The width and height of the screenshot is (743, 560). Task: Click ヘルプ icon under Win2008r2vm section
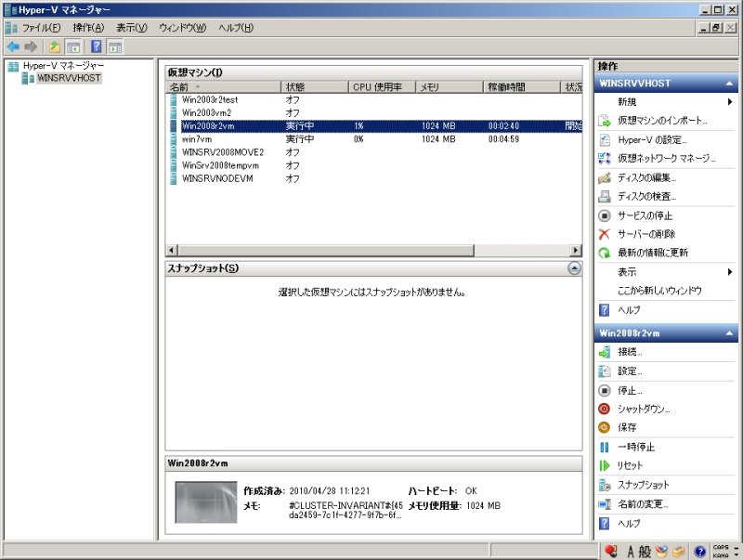click(605, 524)
